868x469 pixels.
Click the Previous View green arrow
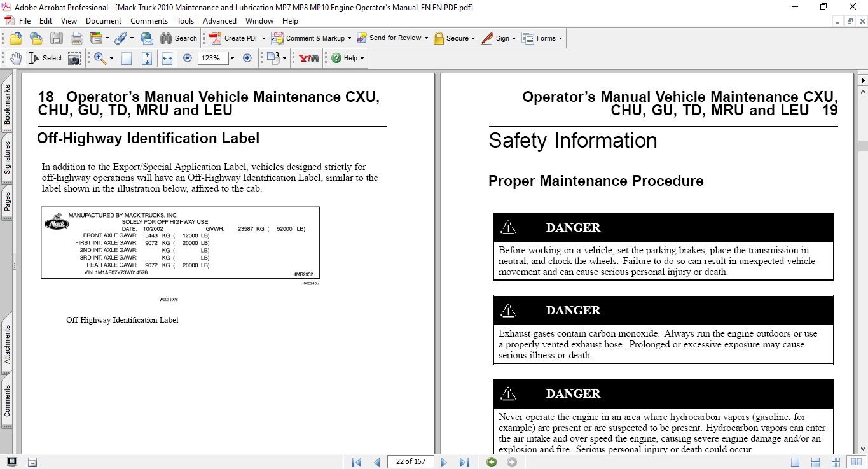tap(492, 462)
